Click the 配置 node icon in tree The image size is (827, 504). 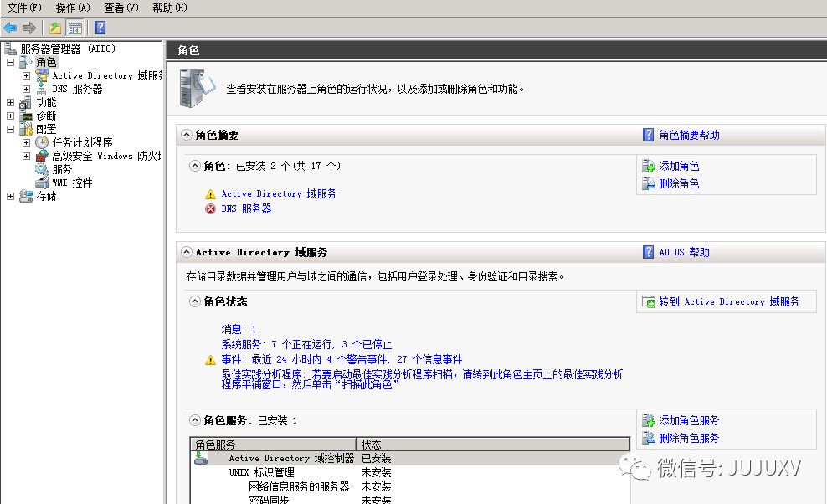click(26, 129)
